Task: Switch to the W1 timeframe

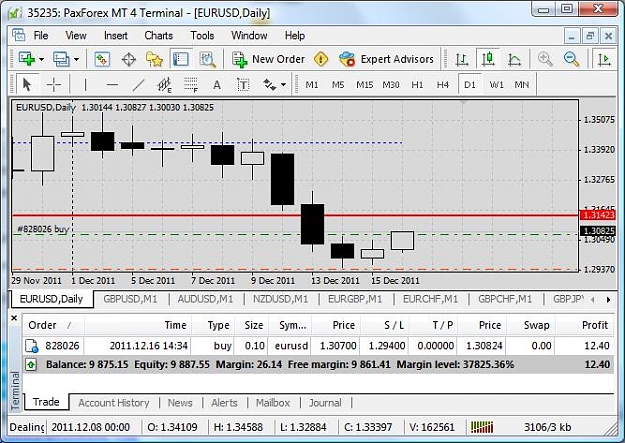Action: pos(496,85)
